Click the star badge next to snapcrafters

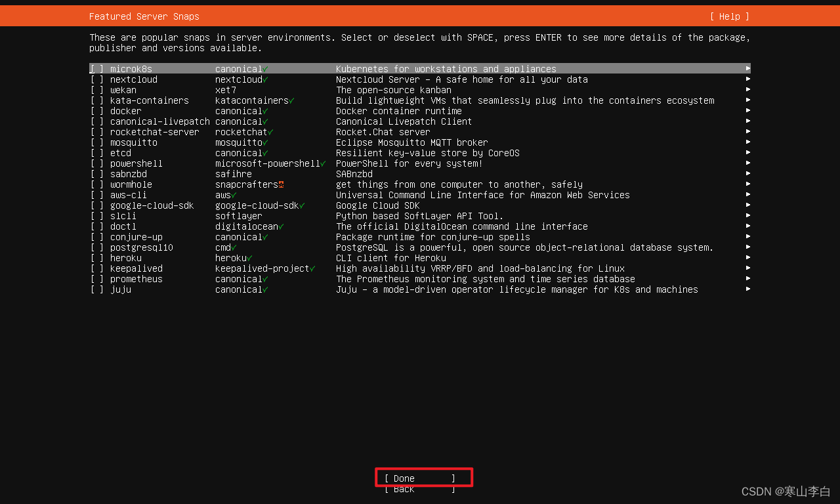(x=281, y=184)
